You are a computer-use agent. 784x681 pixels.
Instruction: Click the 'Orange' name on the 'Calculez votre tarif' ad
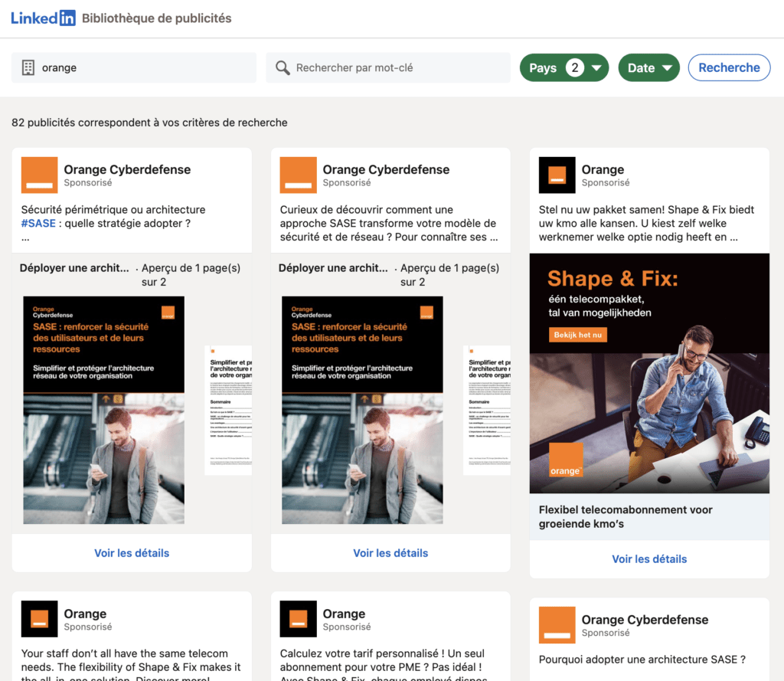344,614
